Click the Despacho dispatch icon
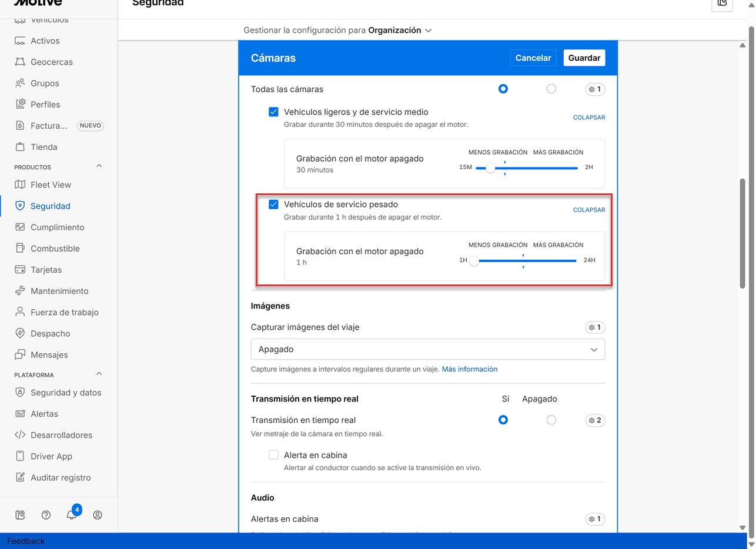This screenshot has height=549, width=756. (20, 333)
